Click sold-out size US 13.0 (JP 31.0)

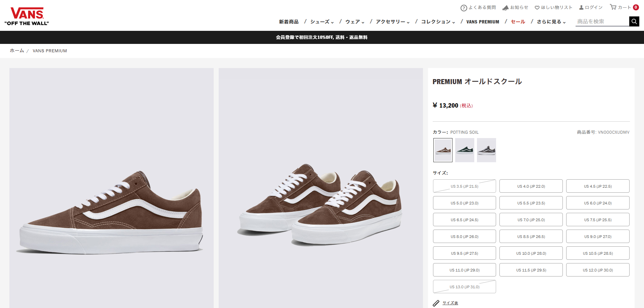[x=465, y=287]
